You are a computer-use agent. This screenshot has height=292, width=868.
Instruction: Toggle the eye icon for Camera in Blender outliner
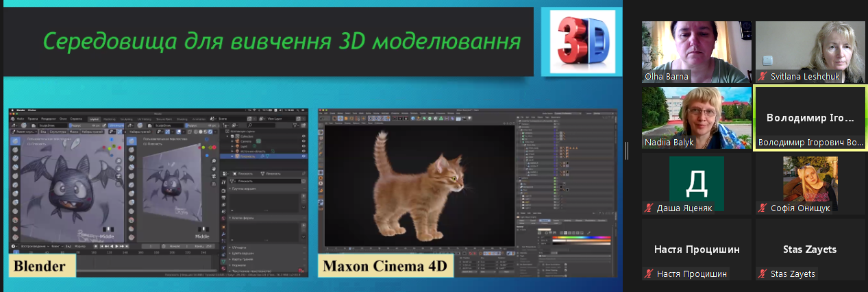pyautogui.click(x=303, y=141)
